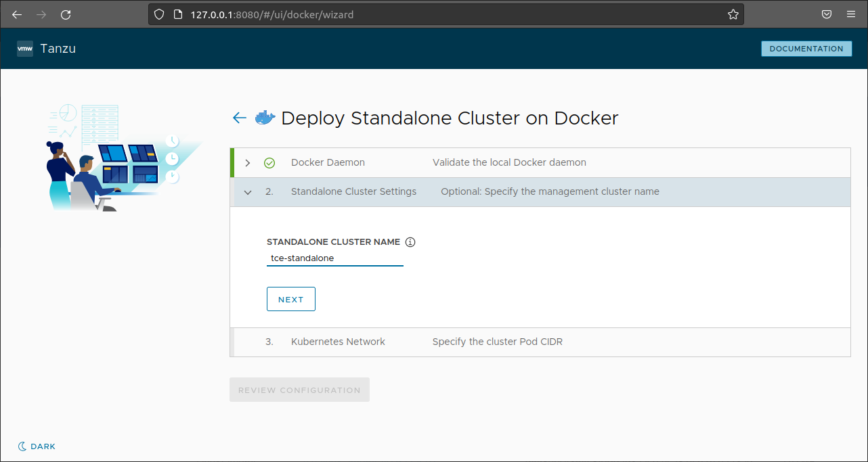Click the Standalone Cluster Settings step title
This screenshot has width=868, height=462.
click(353, 191)
